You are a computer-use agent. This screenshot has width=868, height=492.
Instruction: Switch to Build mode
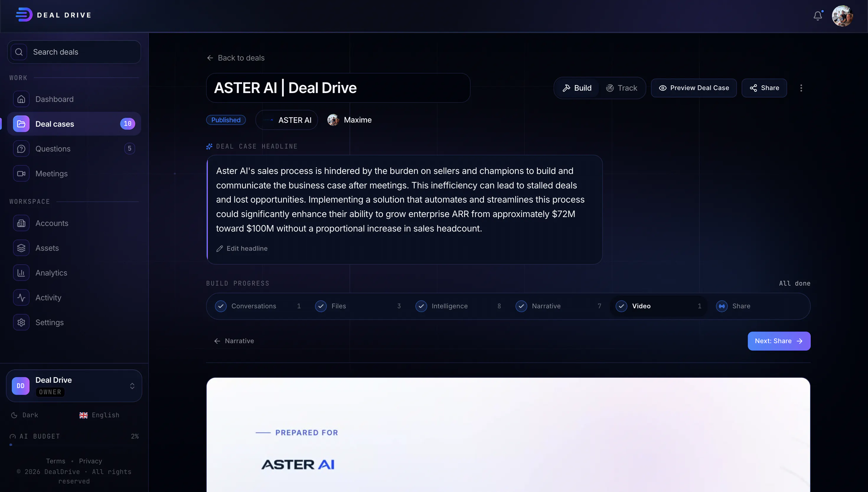tap(577, 88)
